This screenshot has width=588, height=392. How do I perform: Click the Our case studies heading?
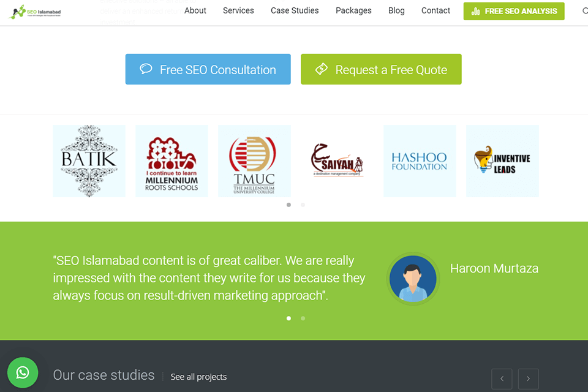[x=104, y=375]
